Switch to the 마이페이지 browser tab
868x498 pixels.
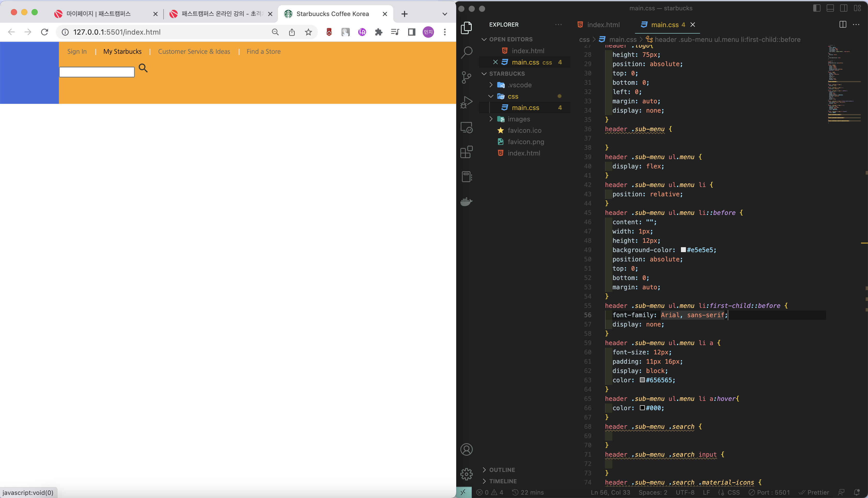coord(98,14)
